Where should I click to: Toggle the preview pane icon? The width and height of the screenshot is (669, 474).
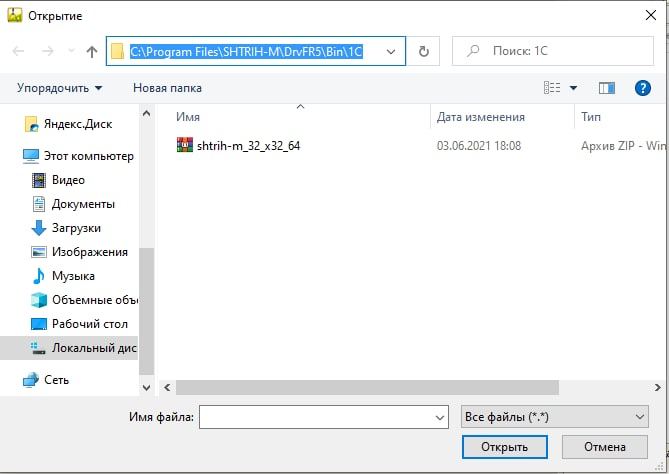(606, 88)
